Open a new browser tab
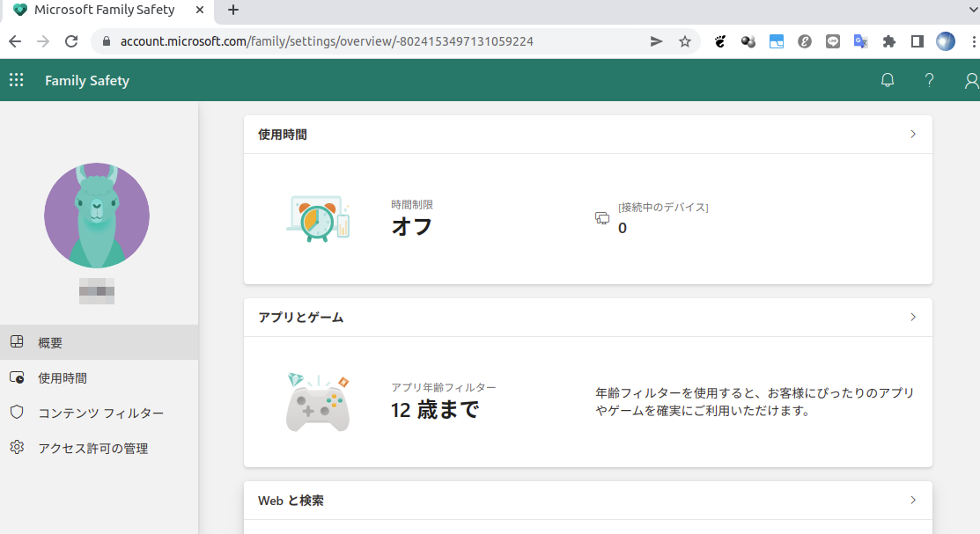This screenshot has width=980, height=534. 233,10
